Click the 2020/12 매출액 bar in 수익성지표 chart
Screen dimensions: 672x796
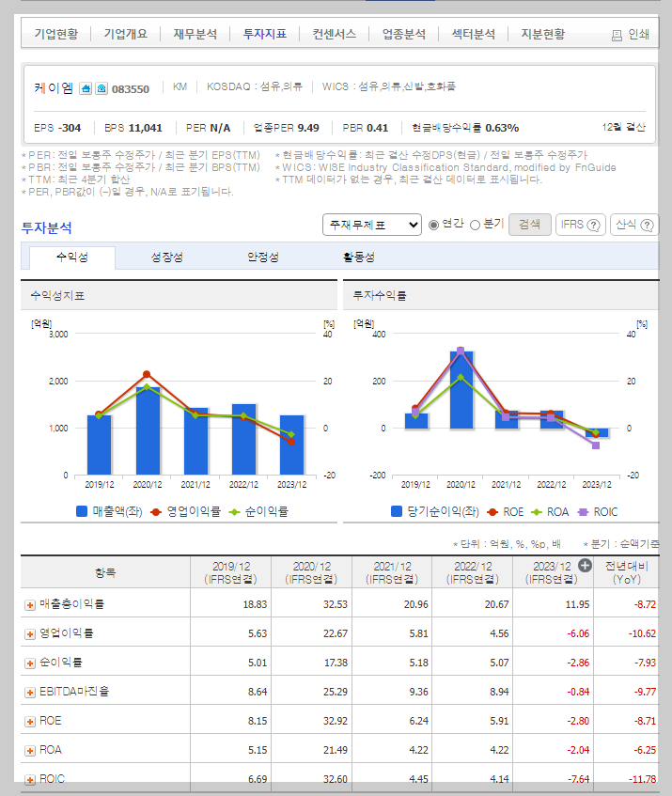[x=148, y=431]
